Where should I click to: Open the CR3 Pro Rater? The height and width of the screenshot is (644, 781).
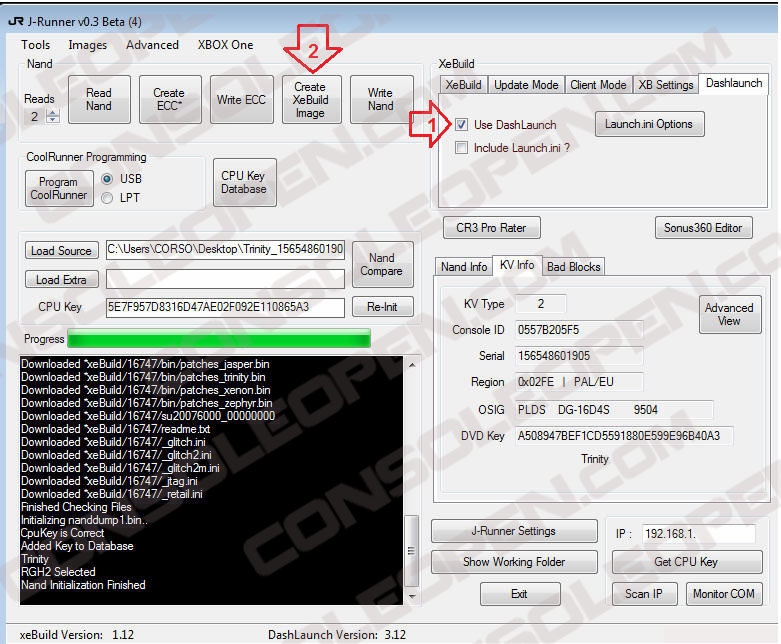492,228
